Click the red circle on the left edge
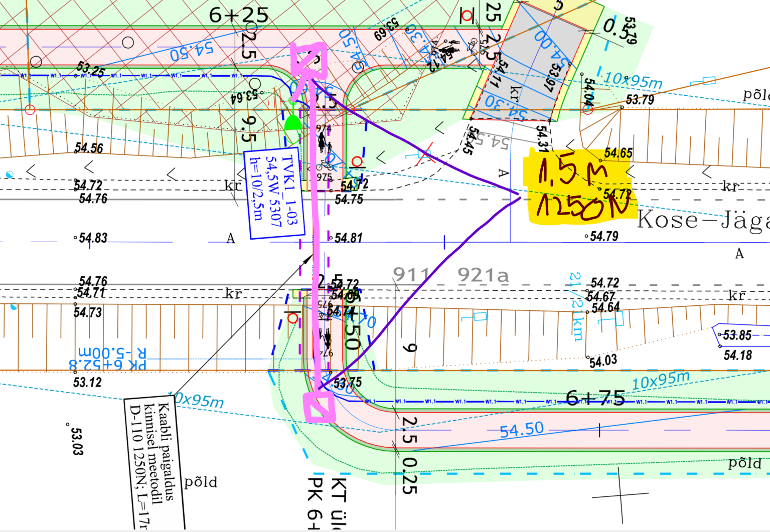770x532 pixels. 30,109
